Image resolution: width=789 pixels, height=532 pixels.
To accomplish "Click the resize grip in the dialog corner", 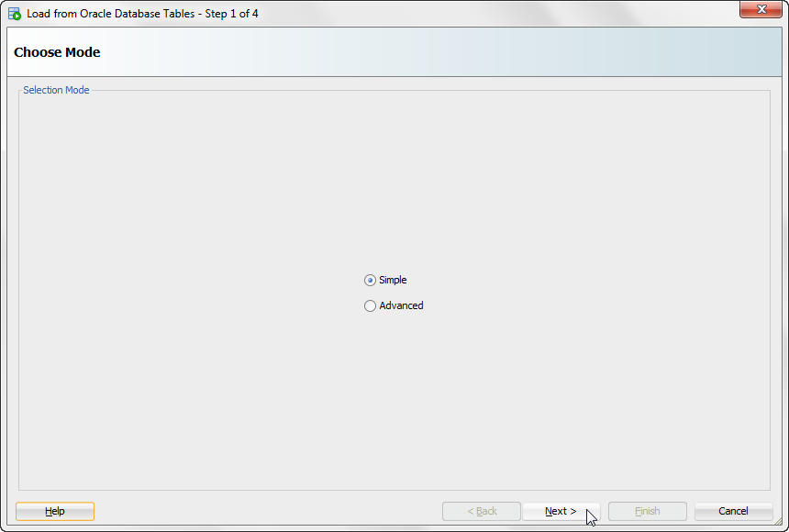I will tap(778, 521).
